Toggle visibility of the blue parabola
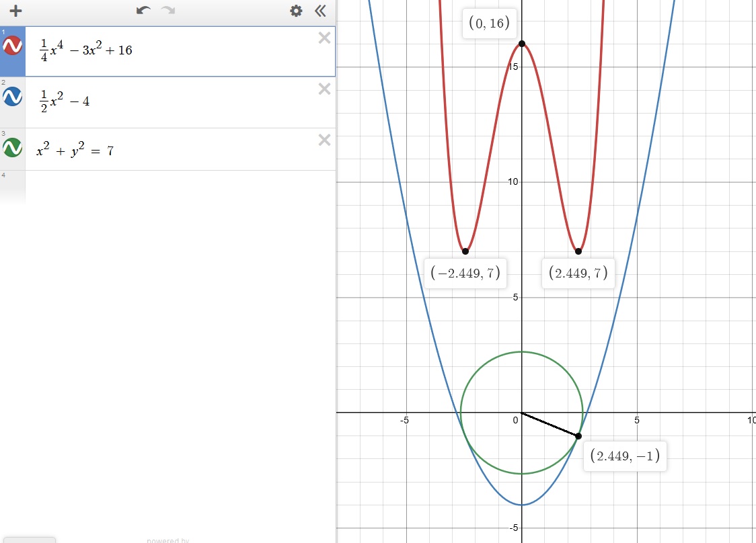This screenshot has width=756, height=543. point(13,97)
